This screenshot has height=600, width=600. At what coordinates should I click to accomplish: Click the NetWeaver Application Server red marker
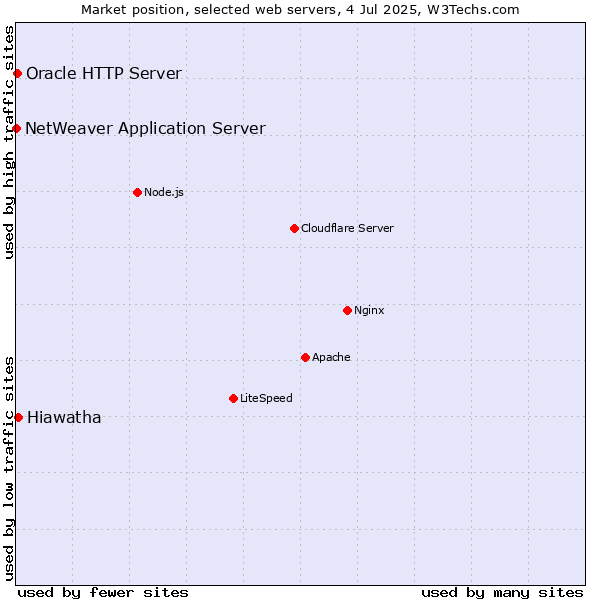coord(16,128)
